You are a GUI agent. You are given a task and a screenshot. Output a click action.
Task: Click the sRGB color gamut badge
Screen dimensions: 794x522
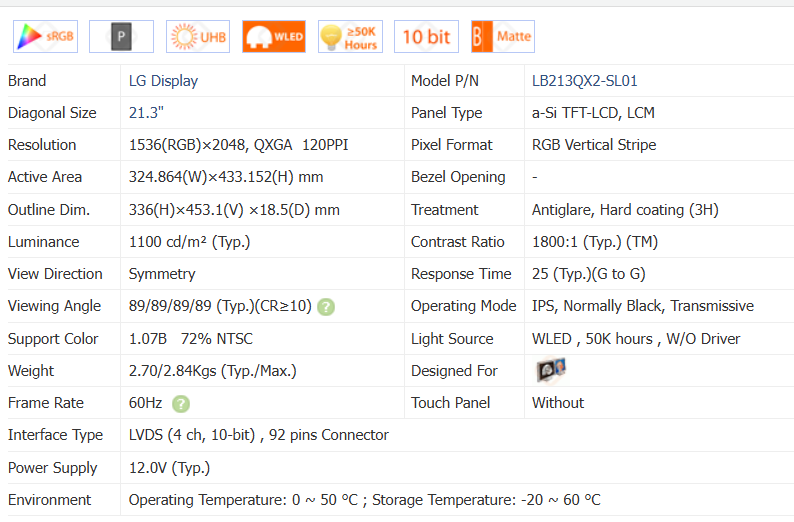click(45, 36)
